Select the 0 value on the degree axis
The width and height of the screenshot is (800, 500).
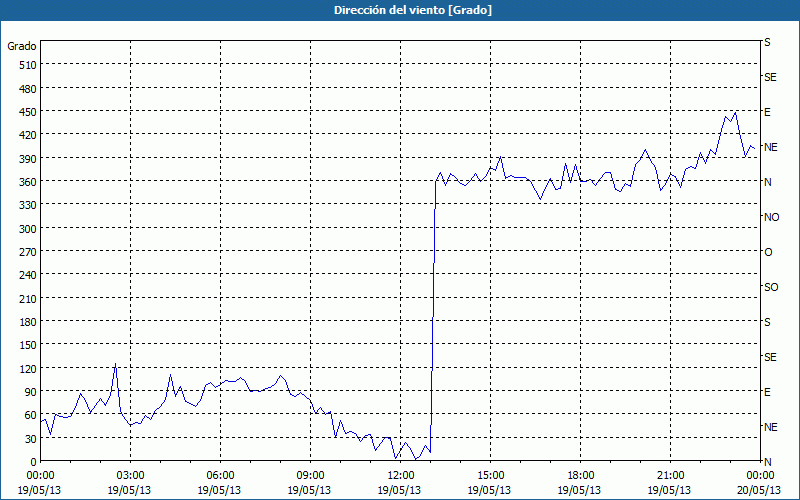tap(34, 462)
